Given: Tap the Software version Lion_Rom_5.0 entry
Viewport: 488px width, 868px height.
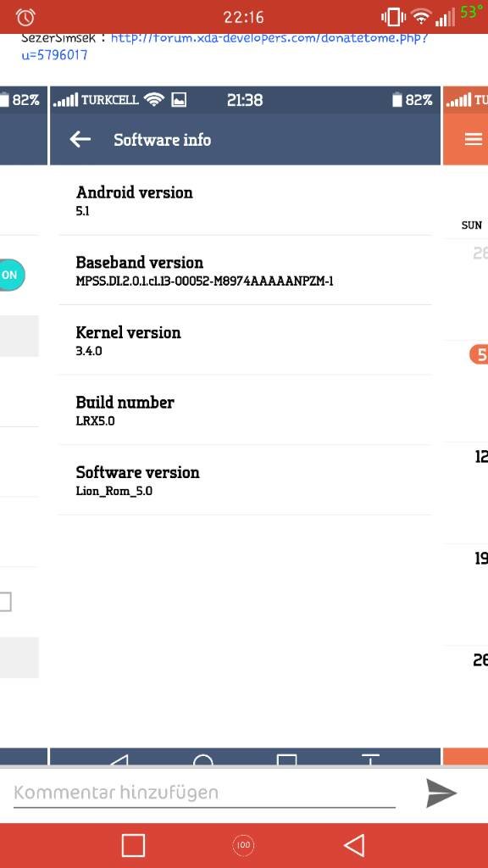Looking at the screenshot, I should coord(245,480).
